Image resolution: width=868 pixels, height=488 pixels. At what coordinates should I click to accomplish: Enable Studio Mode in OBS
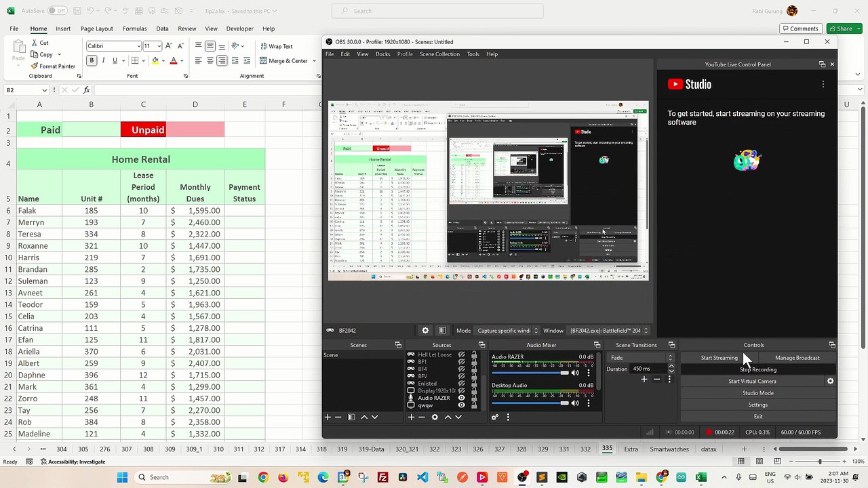pyautogui.click(x=758, y=393)
